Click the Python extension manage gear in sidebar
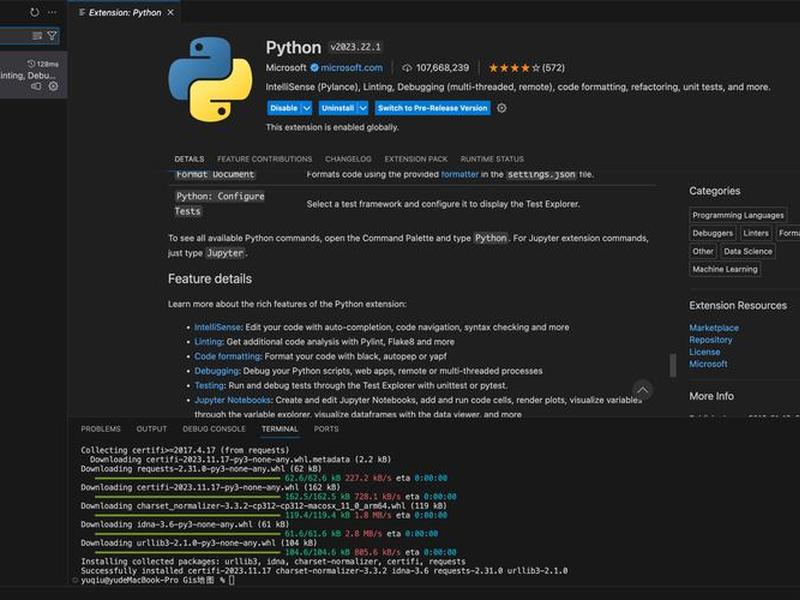This screenshot has width=800, height=600. tap(54, 86)
